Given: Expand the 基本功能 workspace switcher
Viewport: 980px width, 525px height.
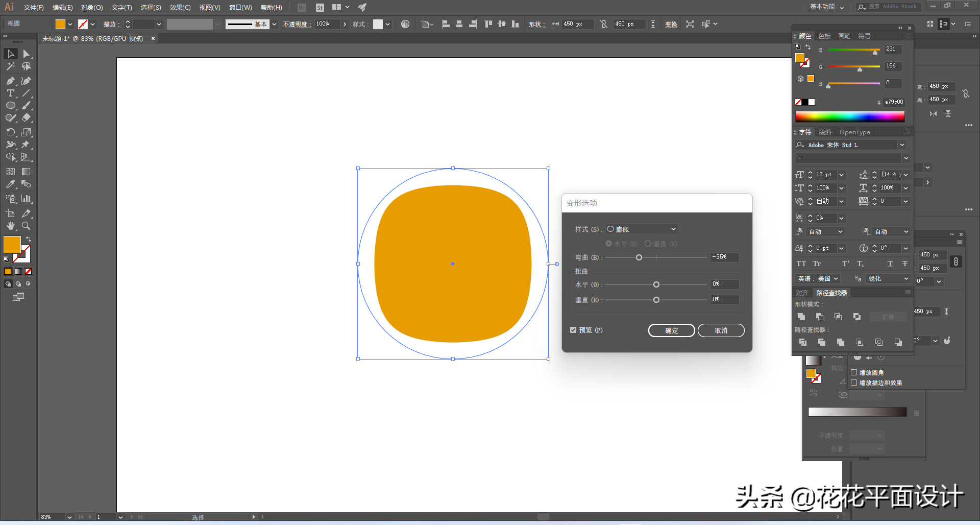Looking at the screenshot, I should coord(827,7).
